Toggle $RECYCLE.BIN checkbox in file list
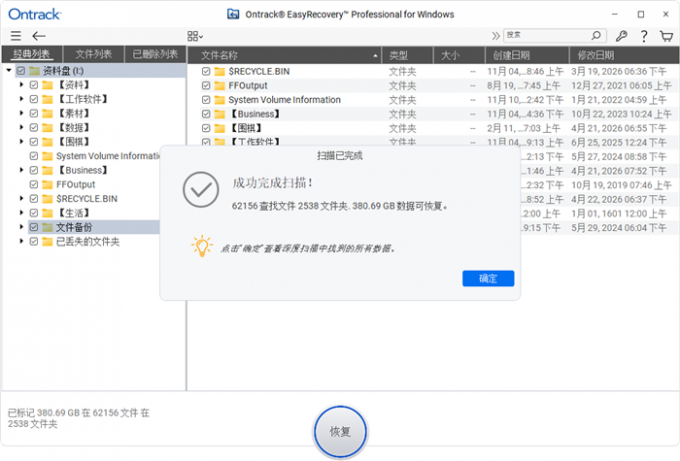The image size is (680, 461). (x=206, y=71)
